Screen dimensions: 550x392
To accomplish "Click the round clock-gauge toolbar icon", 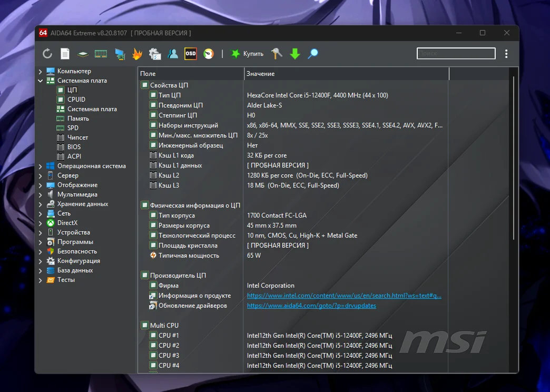I will click(208, 54).
